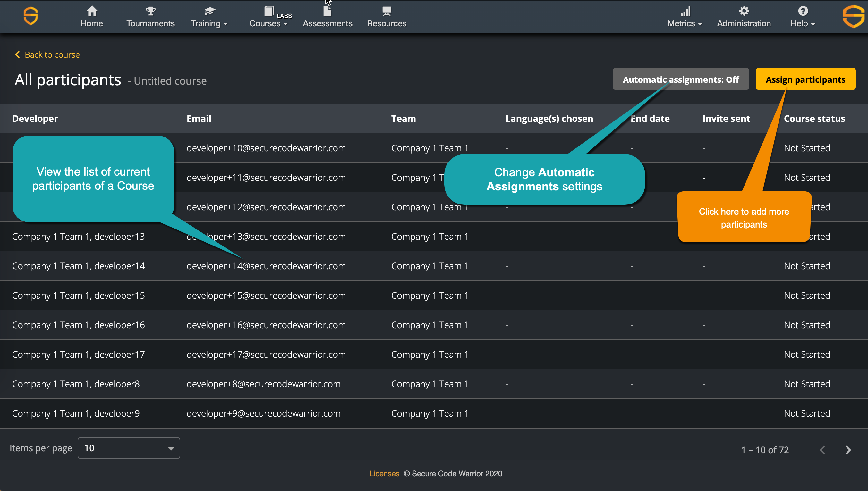Image resolution: width=868 pixels, height=491 pixels.
Task: Select developer+9@securecodewarrior.com email
Action: click(x=264, y=413)
